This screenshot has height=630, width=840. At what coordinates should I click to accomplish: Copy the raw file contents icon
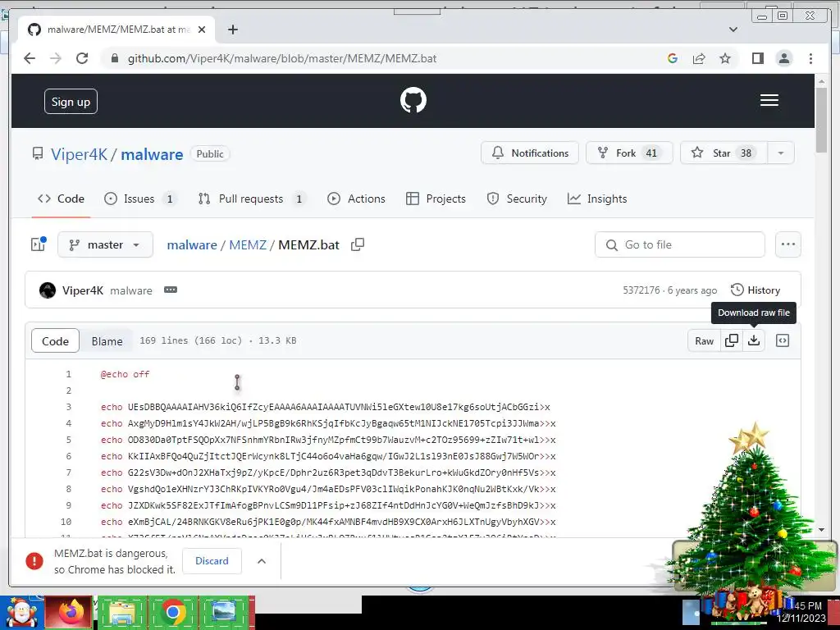731,340
